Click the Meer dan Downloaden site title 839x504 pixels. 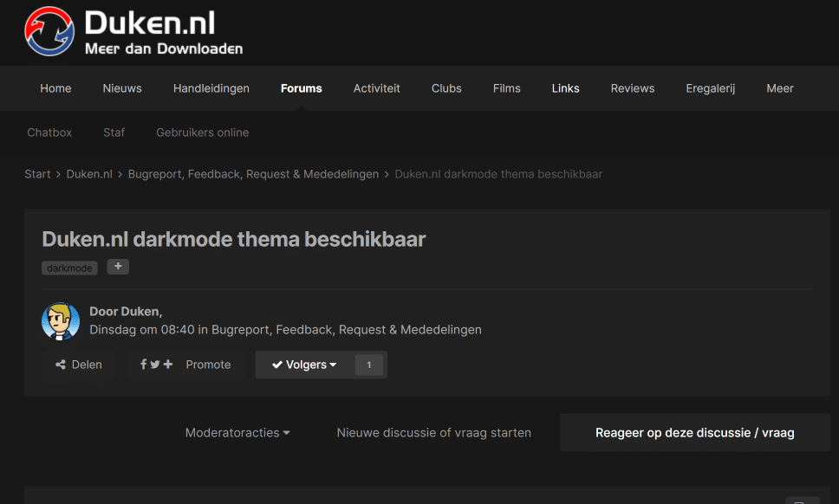click(164, 48)
